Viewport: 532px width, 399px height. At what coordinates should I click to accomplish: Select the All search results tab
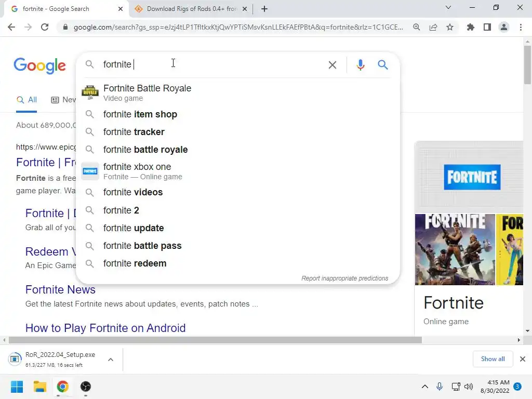pos(26,100)
